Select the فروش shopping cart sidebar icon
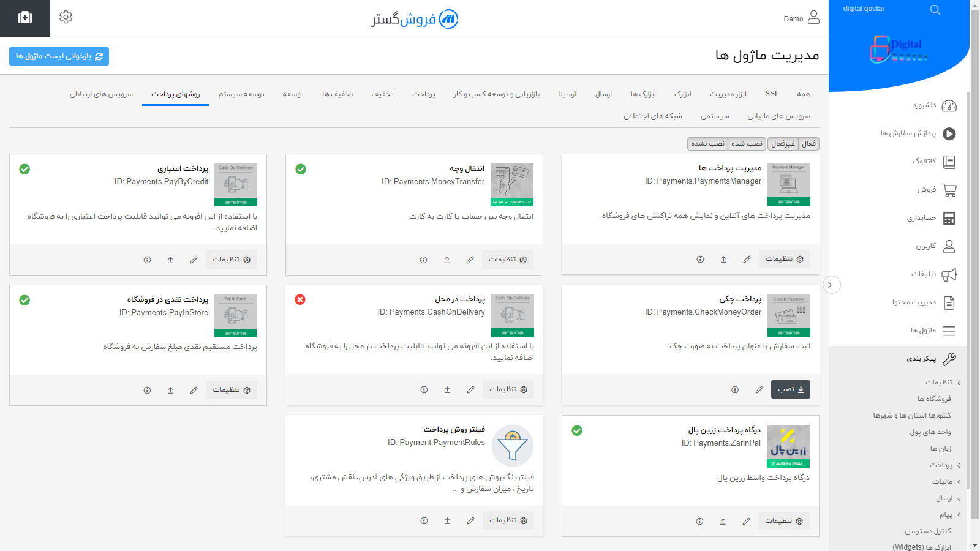 coord(950,190)
